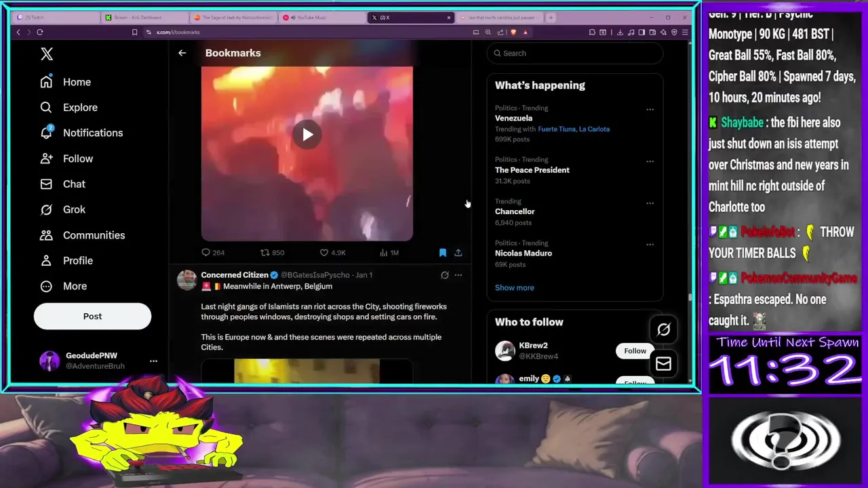Switch to The Saga of Jaeb tab
Image resolution: width=868 pixels, height=488 pixels.
[234, 18]
